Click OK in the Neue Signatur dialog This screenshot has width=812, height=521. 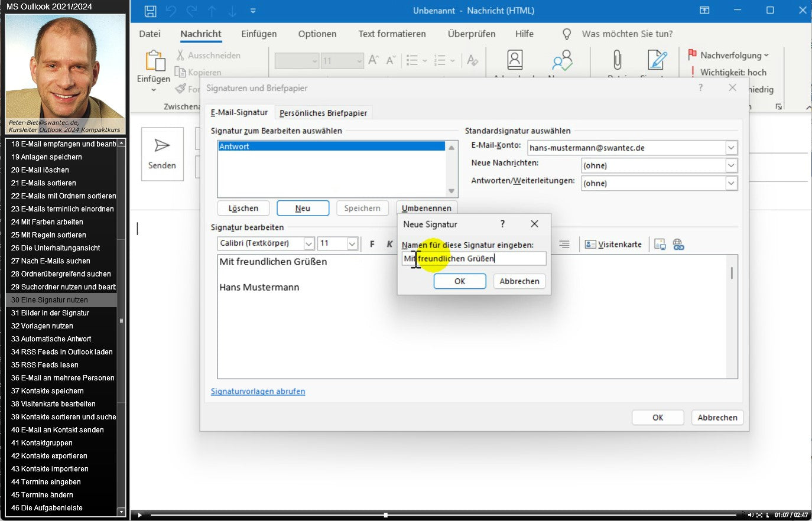[460, 281]
